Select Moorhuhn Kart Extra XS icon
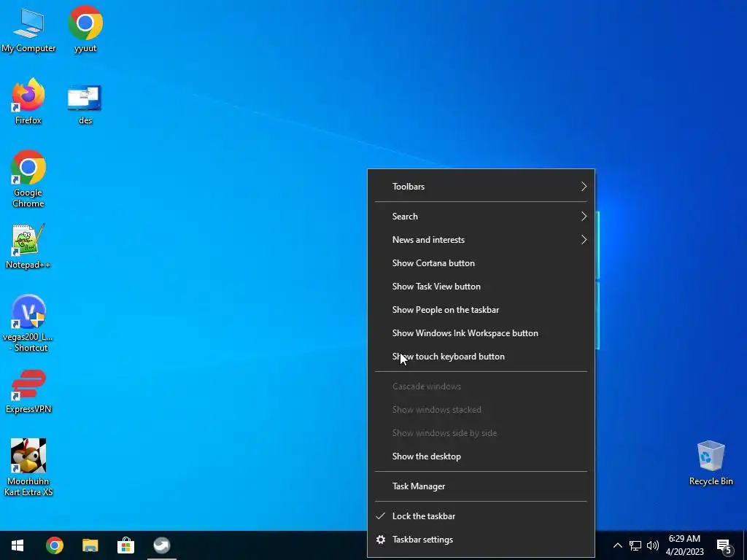The width and height of the screenshot is (747, 560). (28, 467)
